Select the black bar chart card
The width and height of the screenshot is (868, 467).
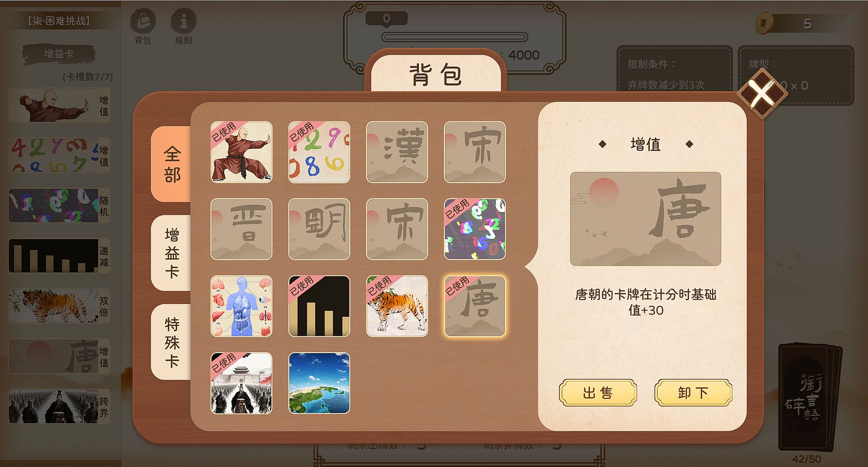click(319, 306)
